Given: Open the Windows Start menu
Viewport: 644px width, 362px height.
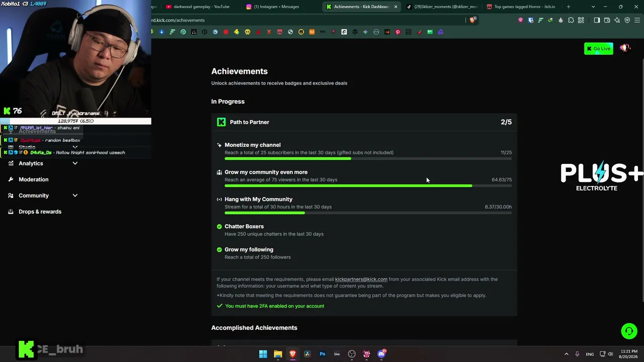Looking at the screenshot, I should [x=263, y=354].
